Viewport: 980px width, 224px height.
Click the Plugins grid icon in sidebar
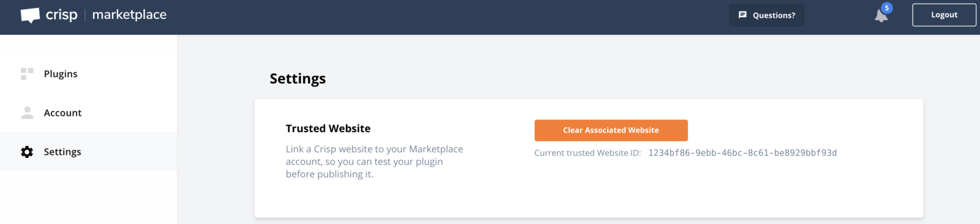coord(27,73)
